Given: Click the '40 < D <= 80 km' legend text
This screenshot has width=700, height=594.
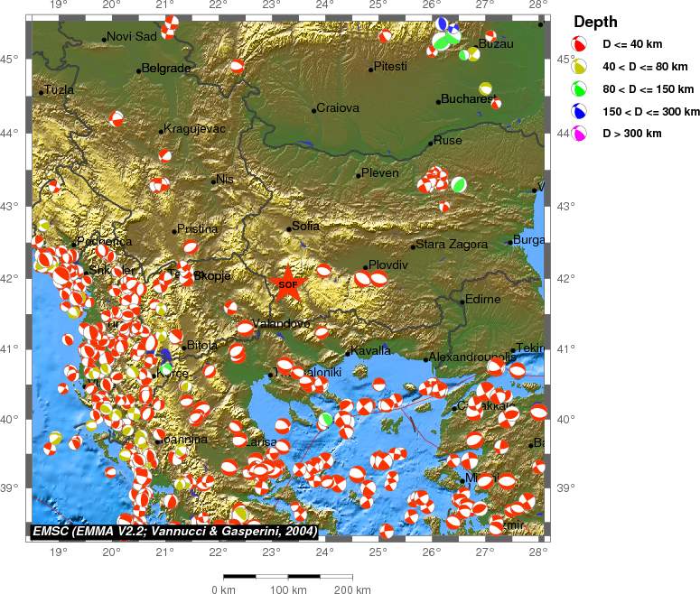Looking at the screenshot, I should pos(645,67).
